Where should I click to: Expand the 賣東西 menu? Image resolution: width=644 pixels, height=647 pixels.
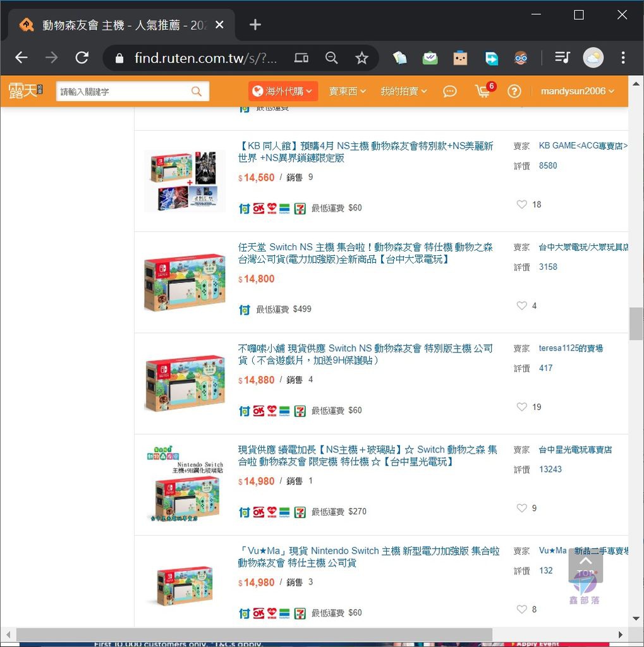pos(347,91)
